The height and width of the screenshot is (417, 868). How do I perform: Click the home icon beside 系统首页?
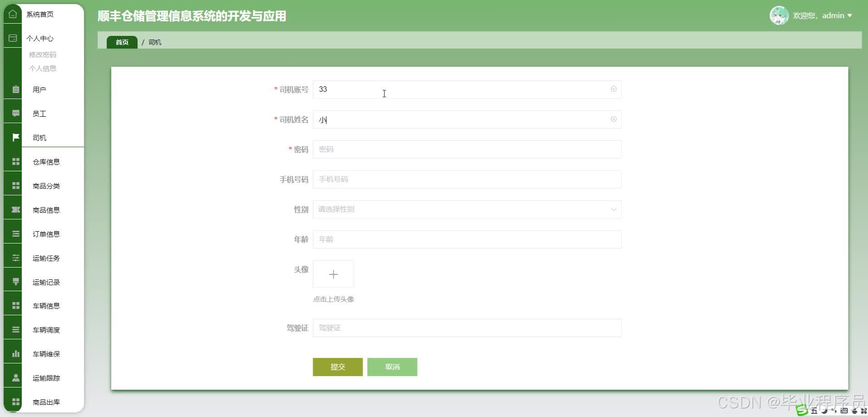13,14
